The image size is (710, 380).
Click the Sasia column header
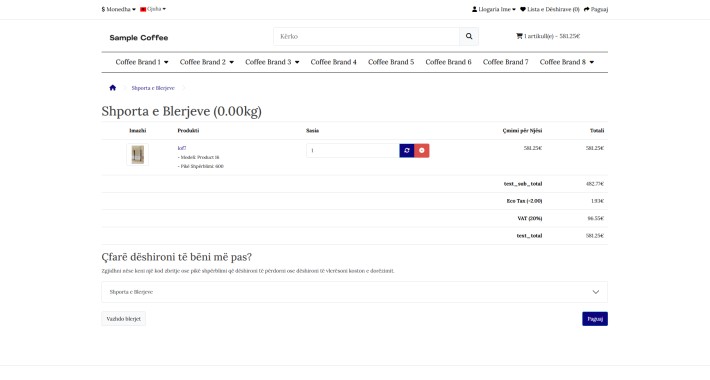[312, 130]
